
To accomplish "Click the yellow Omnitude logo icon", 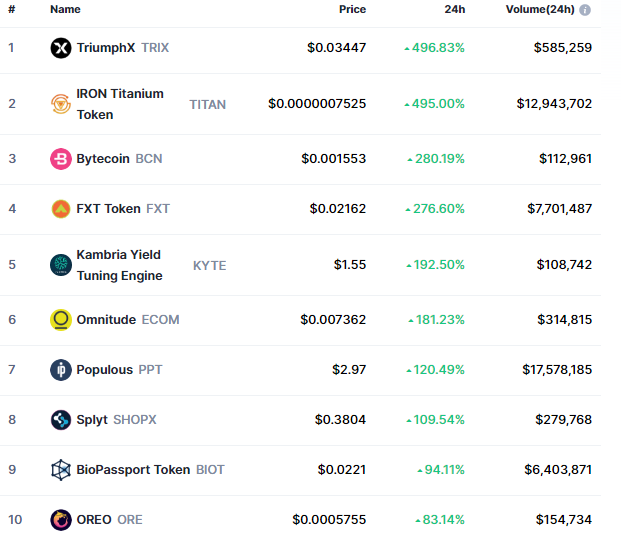I will click(x=61, y=320).
